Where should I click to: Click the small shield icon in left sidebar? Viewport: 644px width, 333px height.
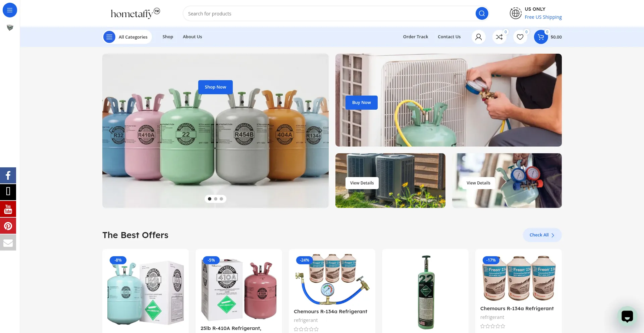[10, 27]
